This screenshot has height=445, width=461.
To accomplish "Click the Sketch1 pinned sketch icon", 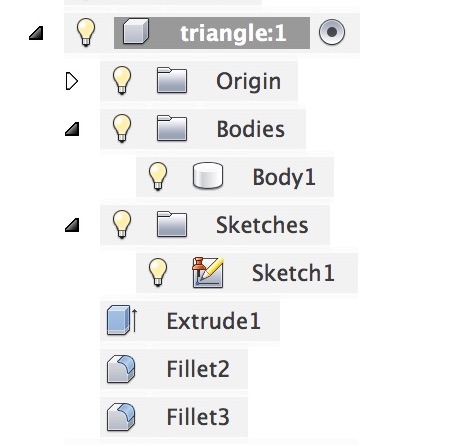I will click(208, 272).
